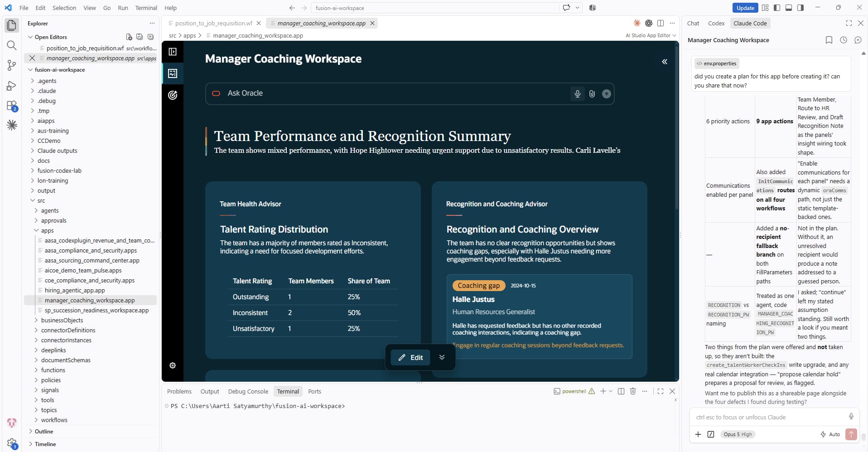Screen dimensions: 868x452
Task: Click the microphone icon in Ask Oracle
Action: pos(577,94)
